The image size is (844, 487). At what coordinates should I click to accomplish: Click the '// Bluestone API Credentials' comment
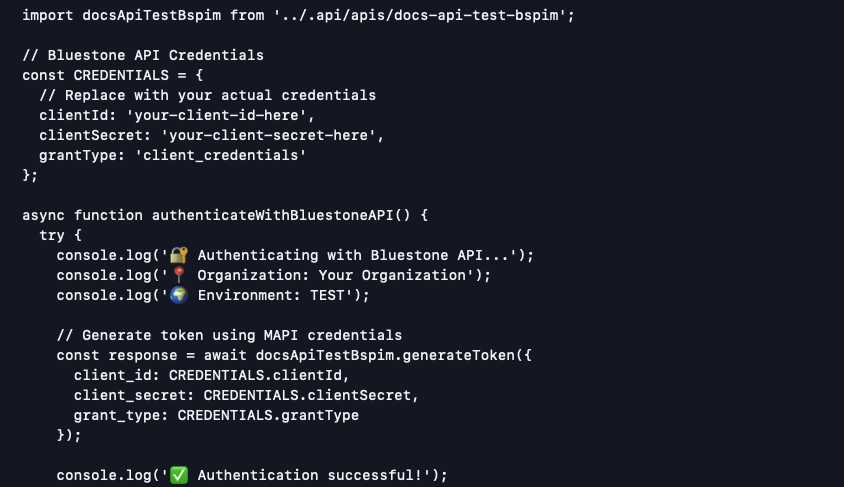point(143,55)
